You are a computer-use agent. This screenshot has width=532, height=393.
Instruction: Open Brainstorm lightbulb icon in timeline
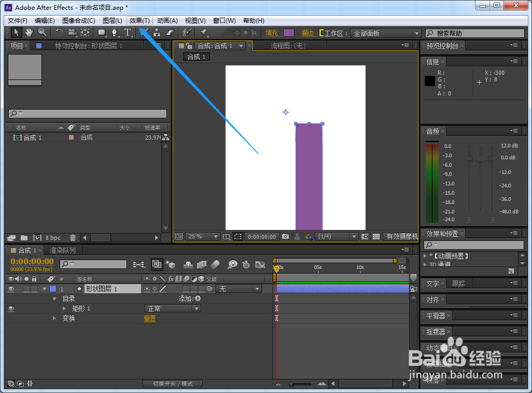232,264
